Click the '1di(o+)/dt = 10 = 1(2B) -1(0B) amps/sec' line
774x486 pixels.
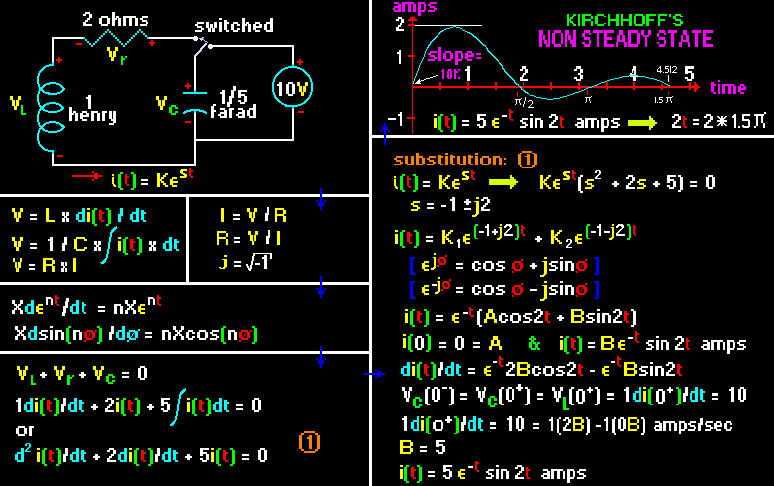pos(567,425)
